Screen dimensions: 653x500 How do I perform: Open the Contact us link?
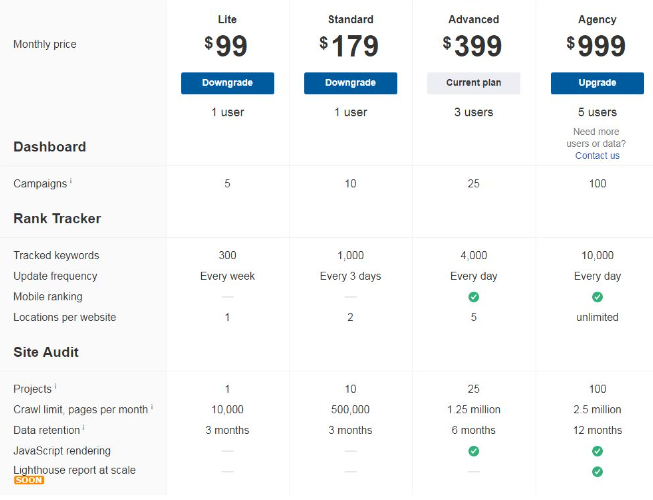tap(597, 156)
